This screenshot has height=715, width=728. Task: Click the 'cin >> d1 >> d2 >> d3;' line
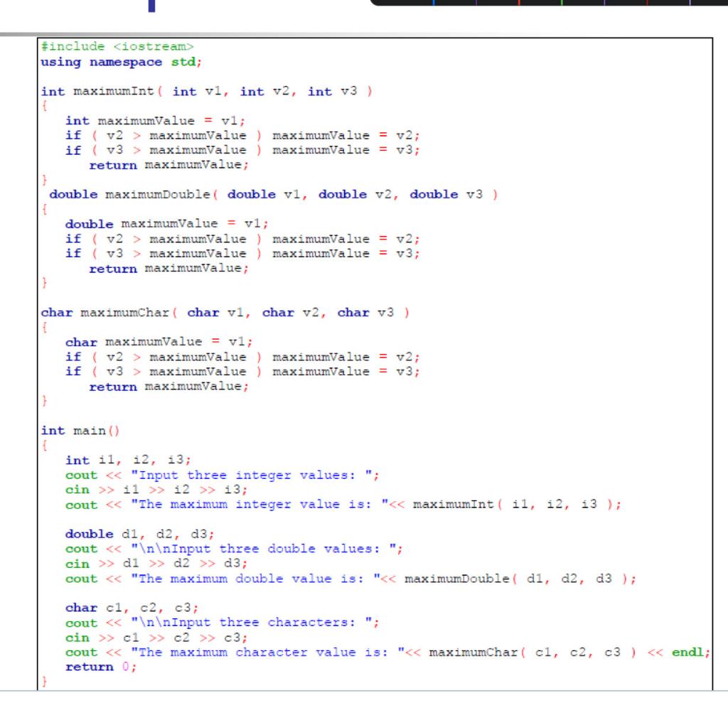point(156,564)
